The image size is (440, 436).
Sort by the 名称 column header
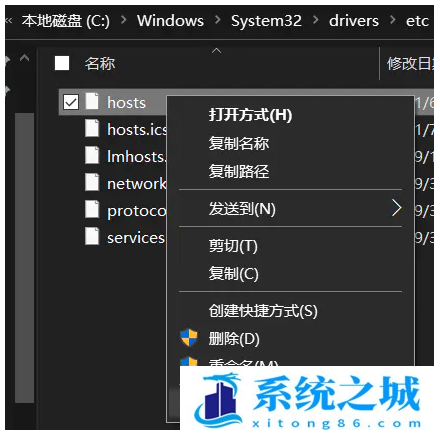click(100, 63)
